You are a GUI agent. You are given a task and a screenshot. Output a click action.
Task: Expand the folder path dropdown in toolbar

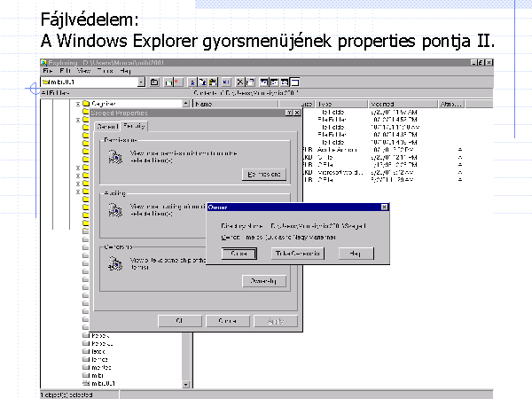coord(142,82)
